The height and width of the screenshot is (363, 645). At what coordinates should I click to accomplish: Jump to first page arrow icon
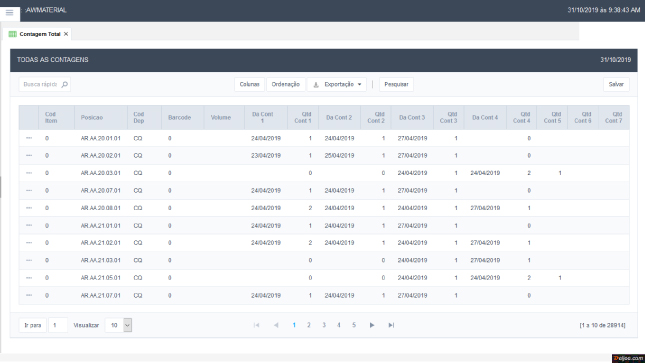(x=257, y=325)
